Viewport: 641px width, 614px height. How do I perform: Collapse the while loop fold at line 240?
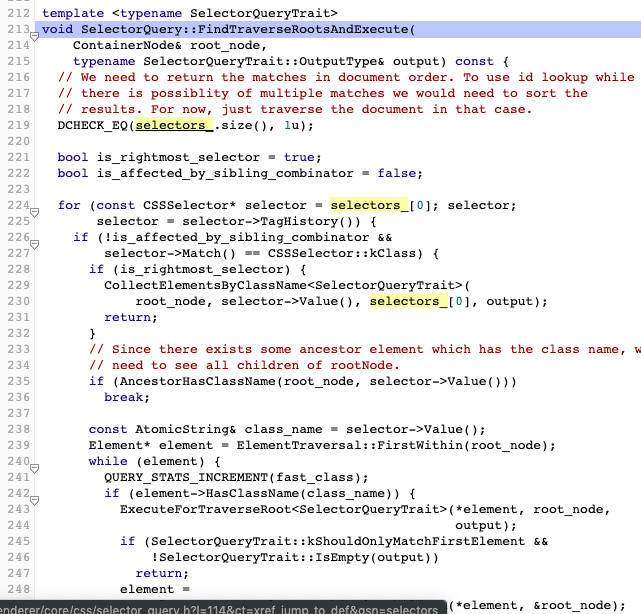pyautogui.click(x=34, y=465)
